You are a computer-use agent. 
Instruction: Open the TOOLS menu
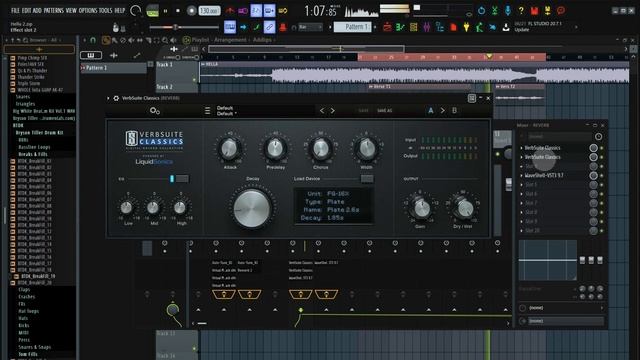[105, 10]
